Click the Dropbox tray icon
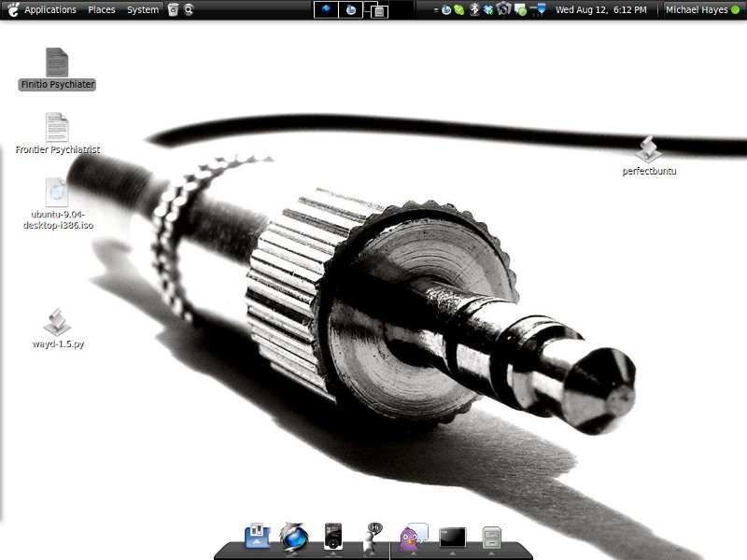The width and height of the screenshot is (747, 560). (x=489, y=9)
